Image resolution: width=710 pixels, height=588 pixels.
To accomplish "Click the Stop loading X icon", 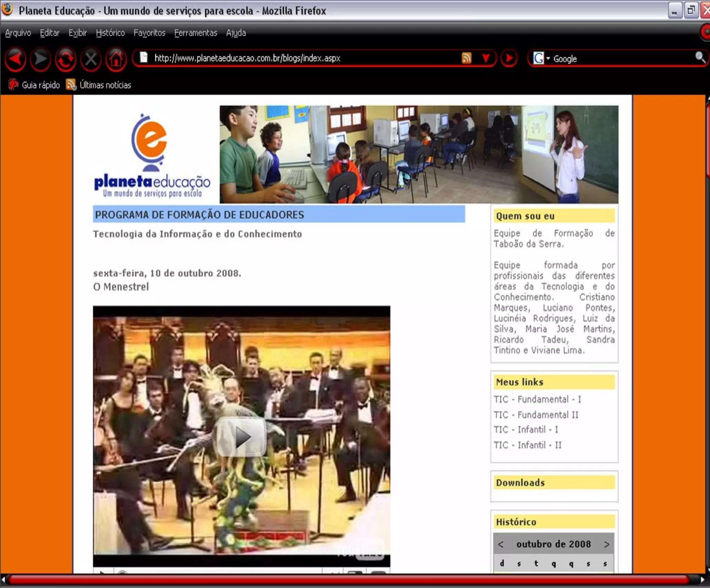I will [91, 59].
